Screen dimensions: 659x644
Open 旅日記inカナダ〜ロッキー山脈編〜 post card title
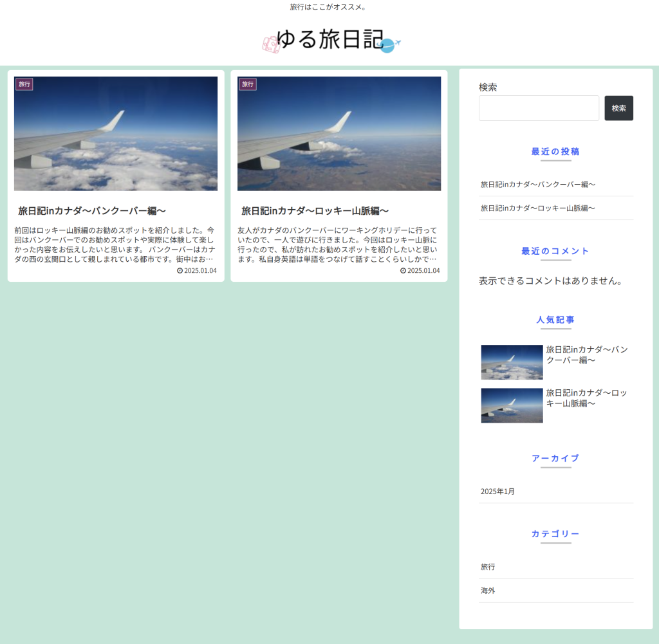[x=315, y=211]
